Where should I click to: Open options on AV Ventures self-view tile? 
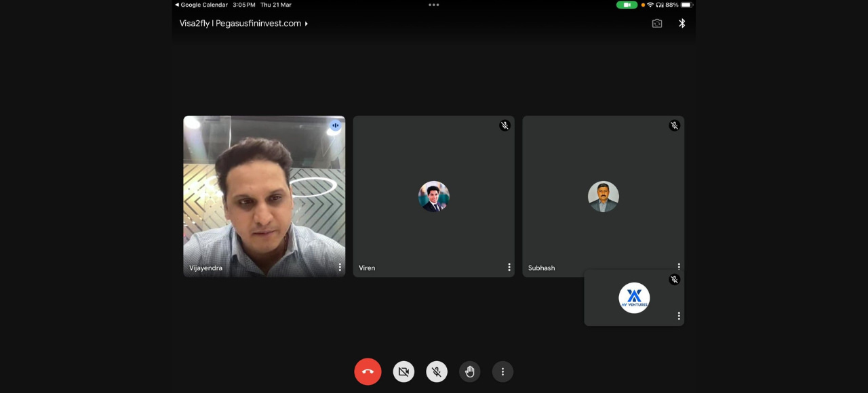[678, 316]
